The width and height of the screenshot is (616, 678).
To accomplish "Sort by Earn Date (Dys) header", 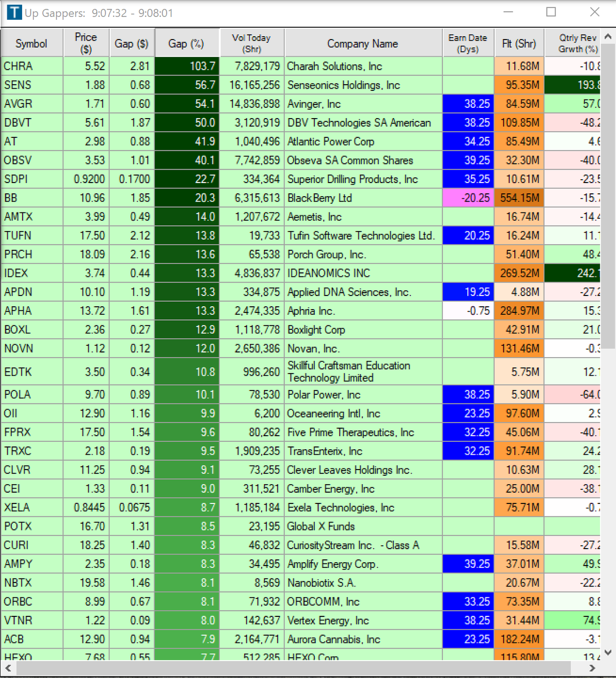I will click(468, 44).
